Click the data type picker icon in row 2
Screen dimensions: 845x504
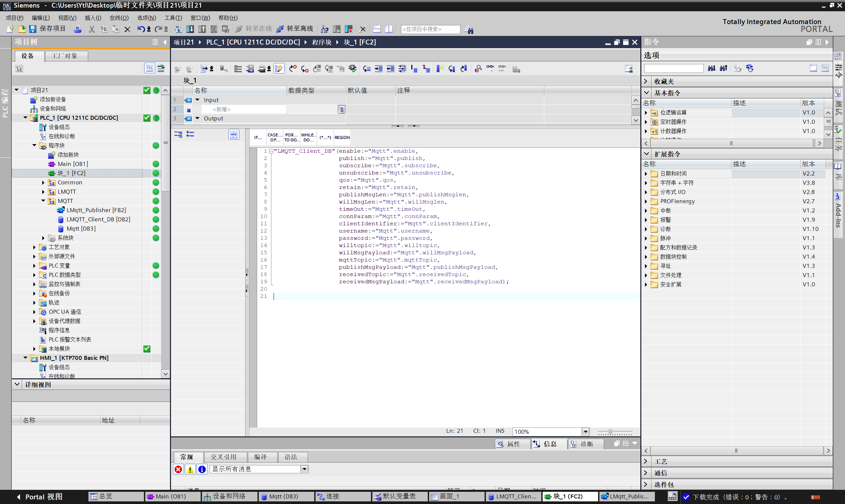(341, 110)
